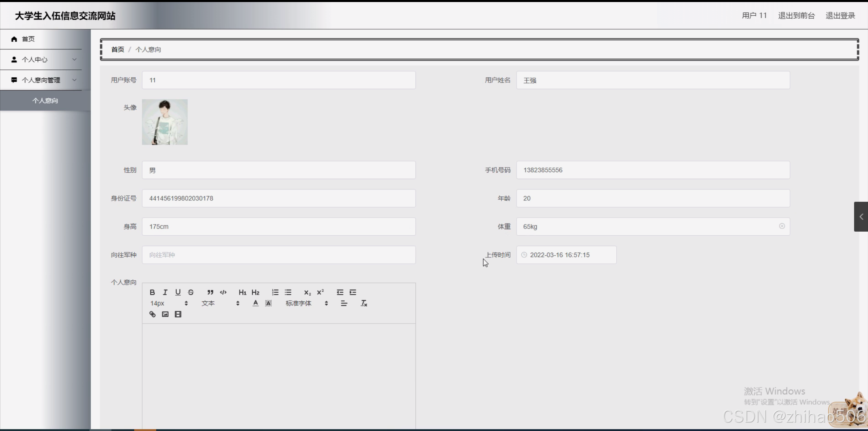The width and height of the screenshot is (868, 431).
Task: Clear text formatting in the editor
Action: click(x=364, y=303)
